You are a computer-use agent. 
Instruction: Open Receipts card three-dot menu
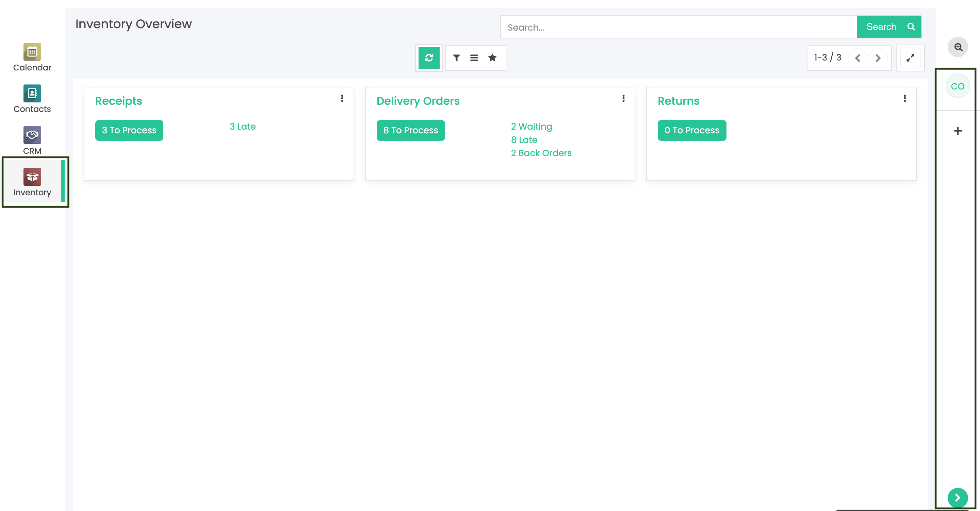click(x=342, y=99)
